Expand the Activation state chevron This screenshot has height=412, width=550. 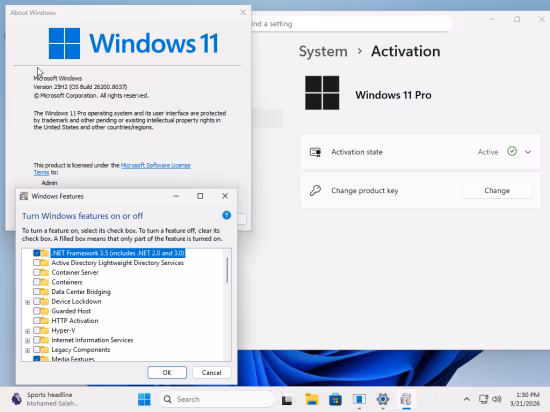click(x=528, y=152)
